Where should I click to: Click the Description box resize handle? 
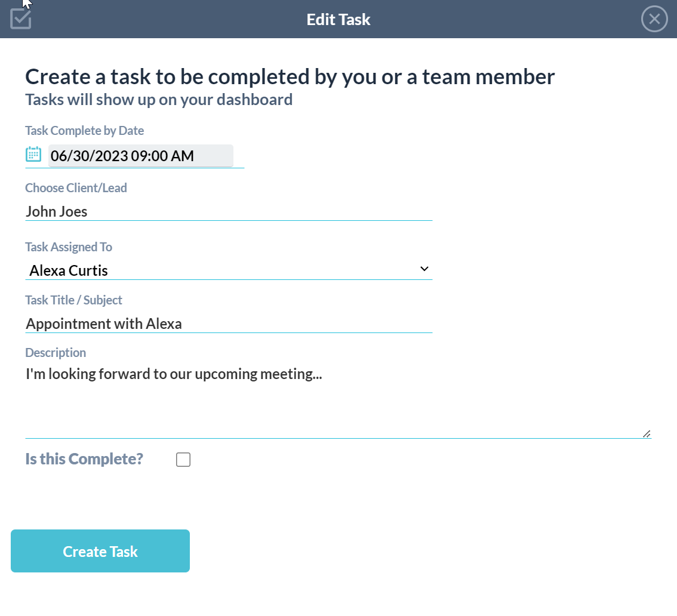(x=647, y=434)
